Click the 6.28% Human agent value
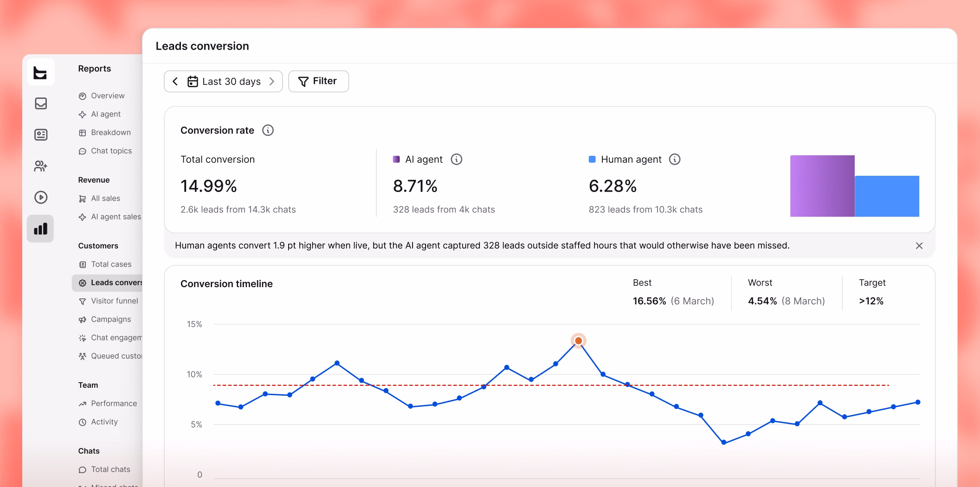980x487 pixels. tap(612, 186)
